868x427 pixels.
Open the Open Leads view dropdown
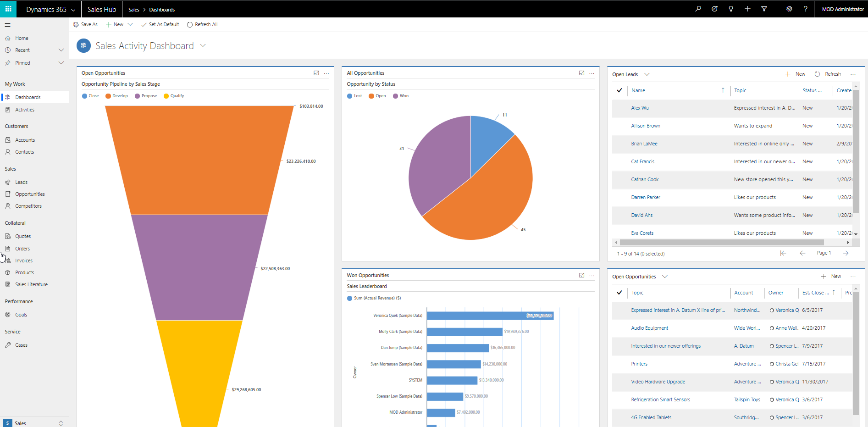pos(647,74)
